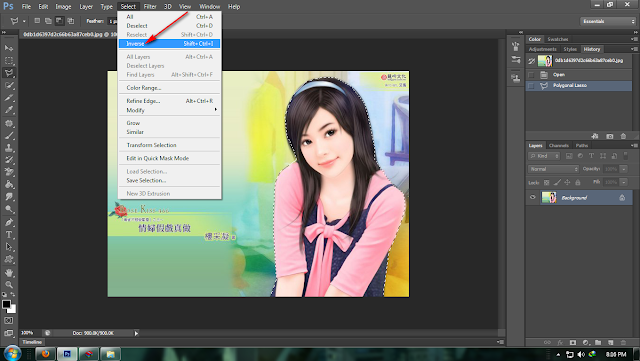Click the background color swatch
The image size is (640, 361).
click(x=13, y=310)
